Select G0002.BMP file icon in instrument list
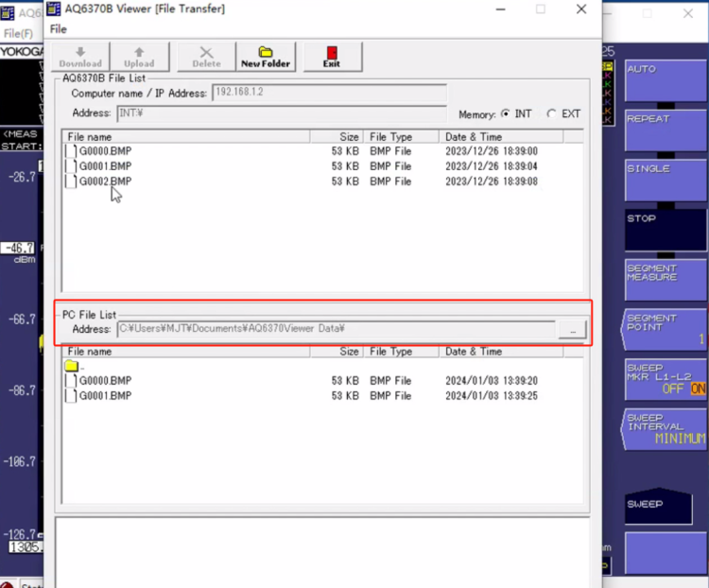Screen dimensions: 709x588 [71, 182]
